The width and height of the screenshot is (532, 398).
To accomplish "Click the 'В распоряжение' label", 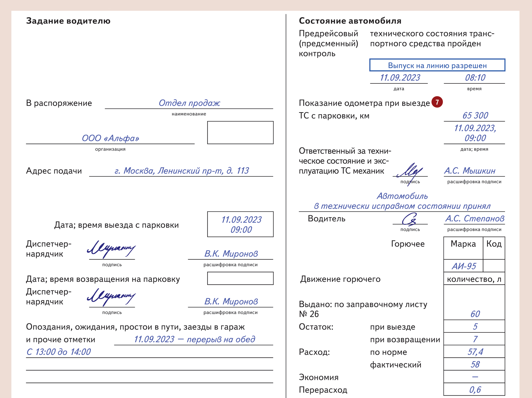I will [59, 103].
